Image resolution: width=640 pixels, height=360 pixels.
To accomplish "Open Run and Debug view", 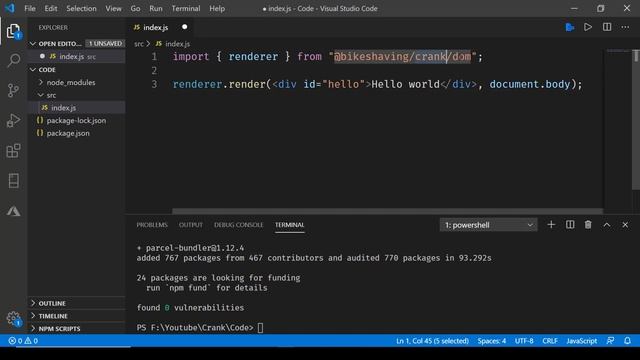I will coord(13,120).
